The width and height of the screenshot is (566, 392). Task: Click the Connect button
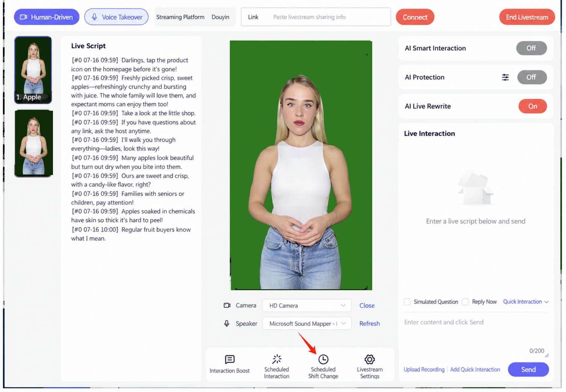pos(415,17)
